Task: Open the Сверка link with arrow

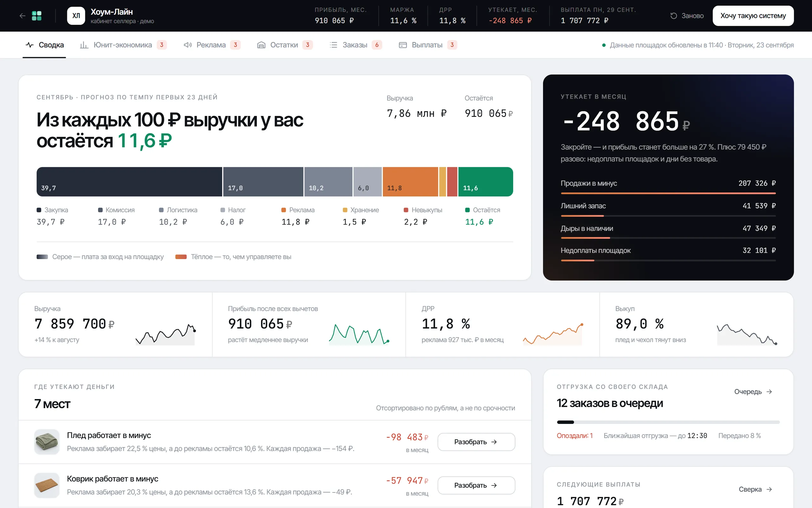Action: tap(756, 489)
